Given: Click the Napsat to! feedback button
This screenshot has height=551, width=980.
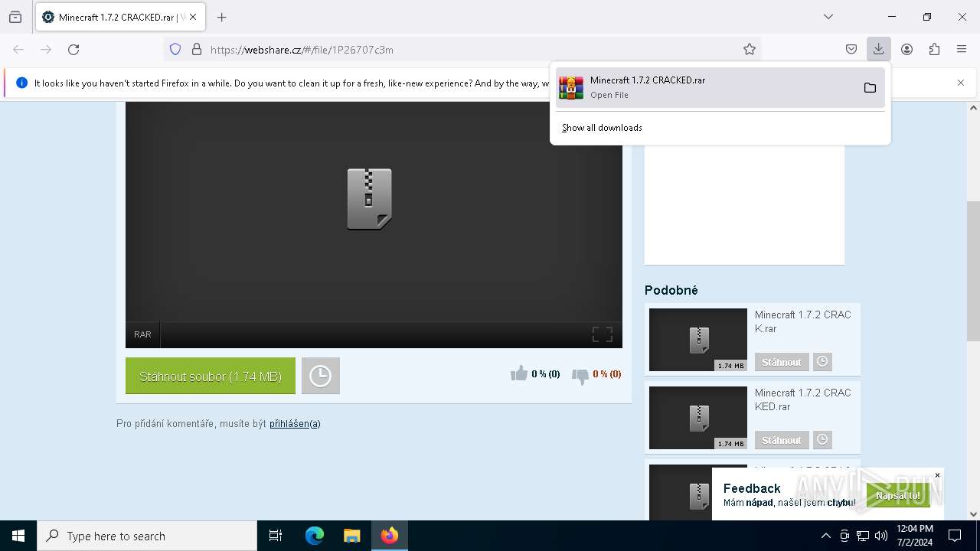Looking at the screenshot, I should 898,495.
